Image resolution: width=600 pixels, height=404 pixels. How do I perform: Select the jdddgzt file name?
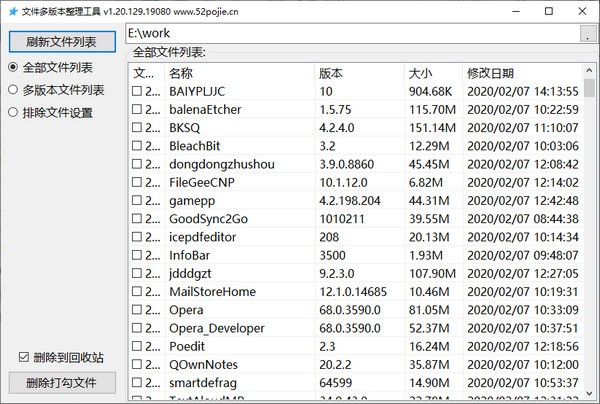tap(190, 274)
